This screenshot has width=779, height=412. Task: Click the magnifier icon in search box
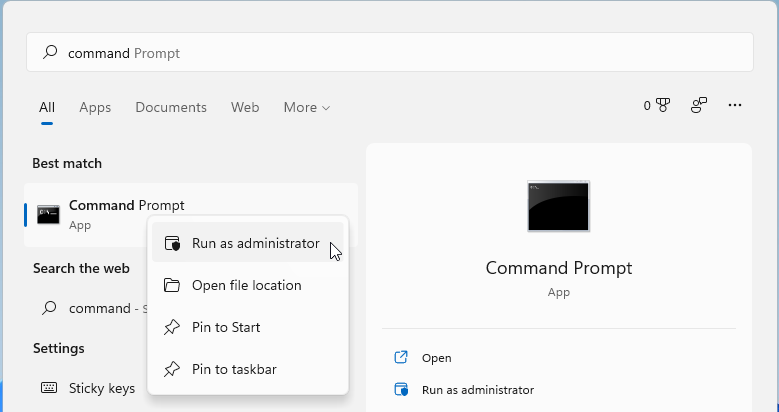pos(50,52)
